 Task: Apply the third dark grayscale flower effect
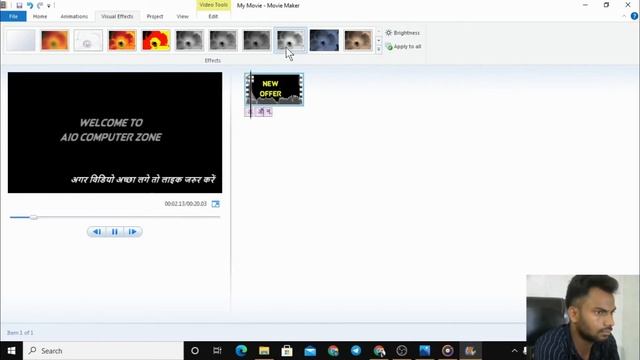click(257, 40)
